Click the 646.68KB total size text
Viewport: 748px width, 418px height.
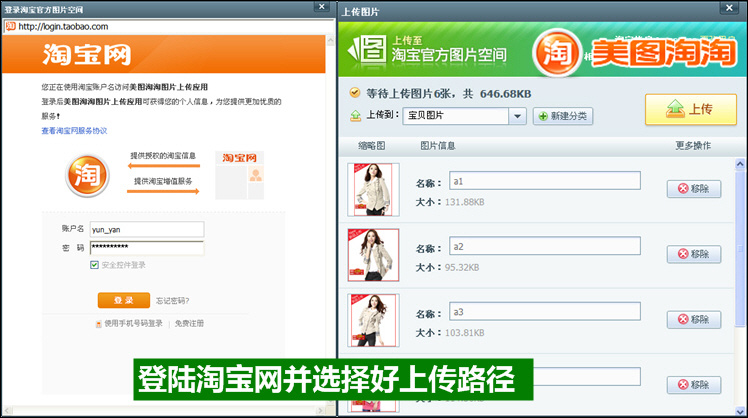pyautogui.click(x=505, y=94)
